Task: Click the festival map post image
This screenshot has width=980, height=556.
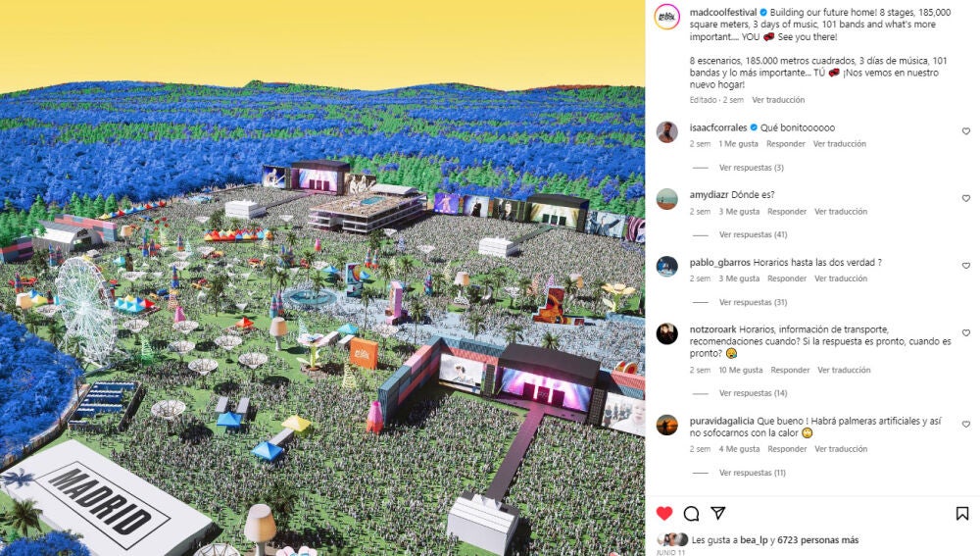Action: click(x=322, y=278)
